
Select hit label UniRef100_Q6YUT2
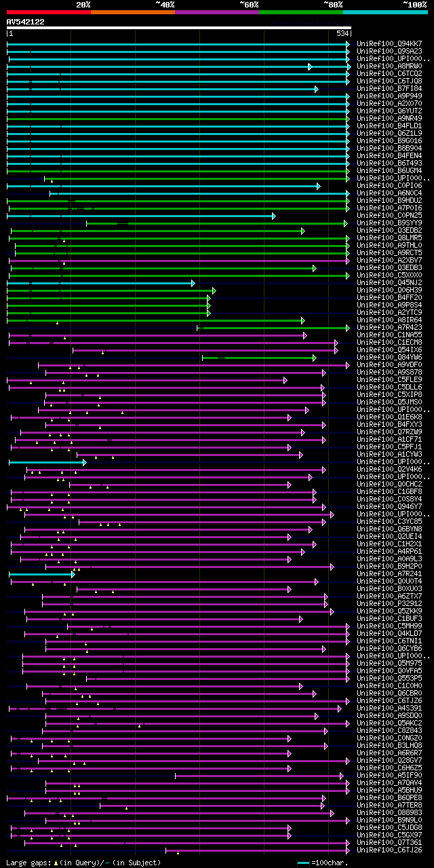391,111
